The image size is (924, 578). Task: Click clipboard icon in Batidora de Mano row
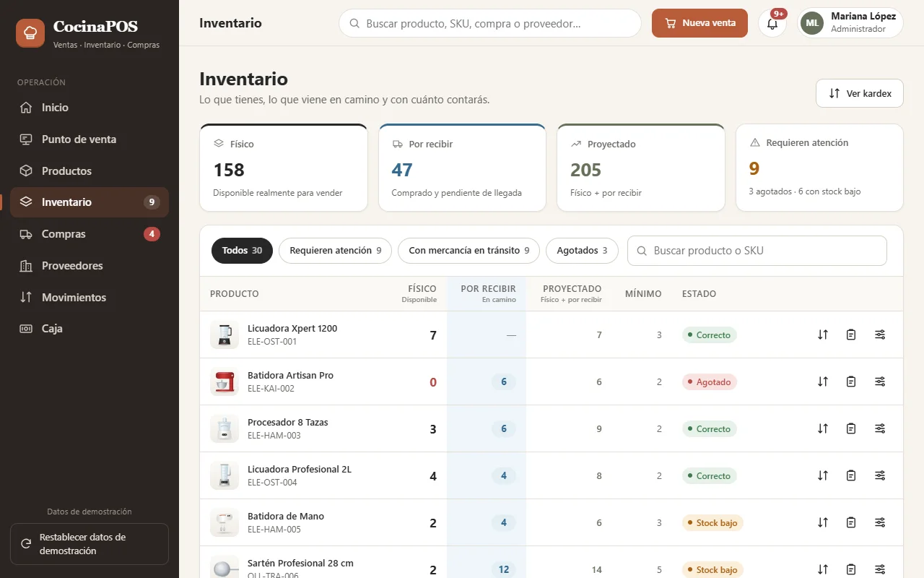[851, 522]
